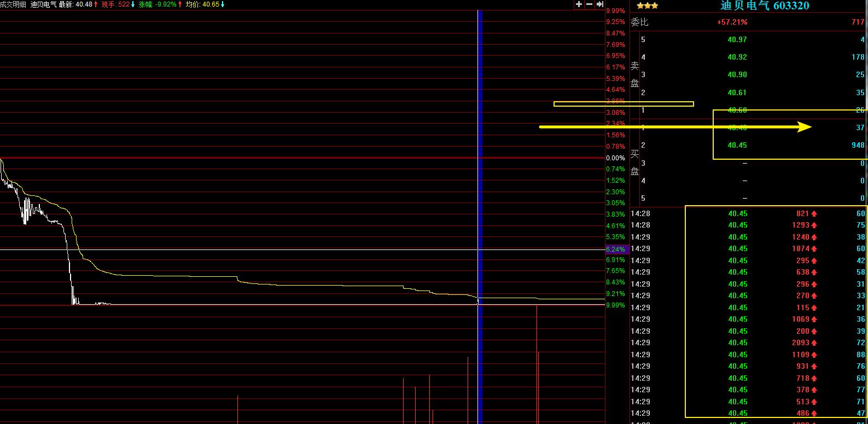
Task: Select the sell level 4 price 40.92
Action: [737, 57]
